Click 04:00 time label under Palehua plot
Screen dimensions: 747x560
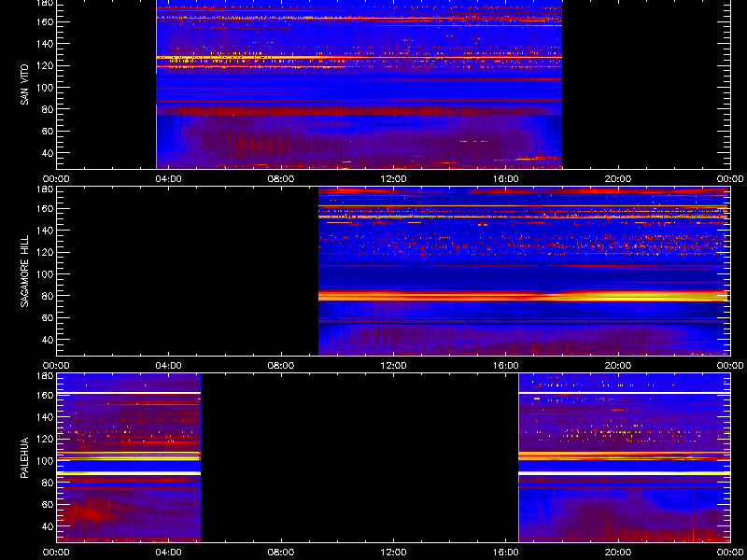pos(169,553)
